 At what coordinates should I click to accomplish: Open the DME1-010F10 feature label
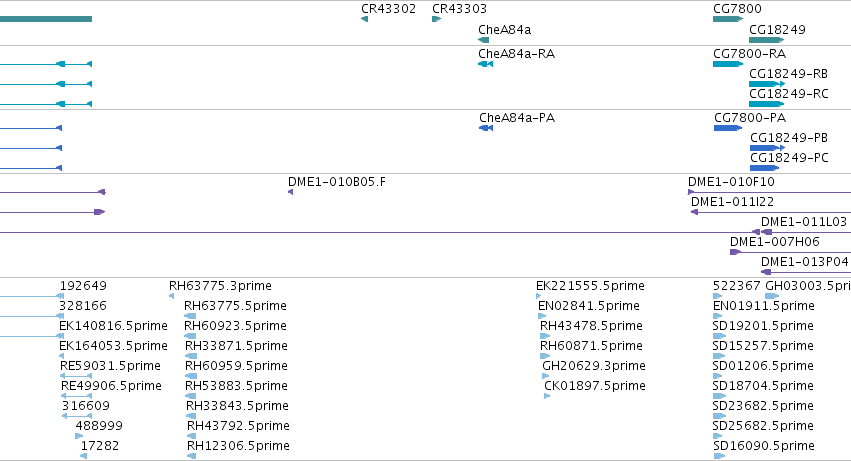pos(731,182)
